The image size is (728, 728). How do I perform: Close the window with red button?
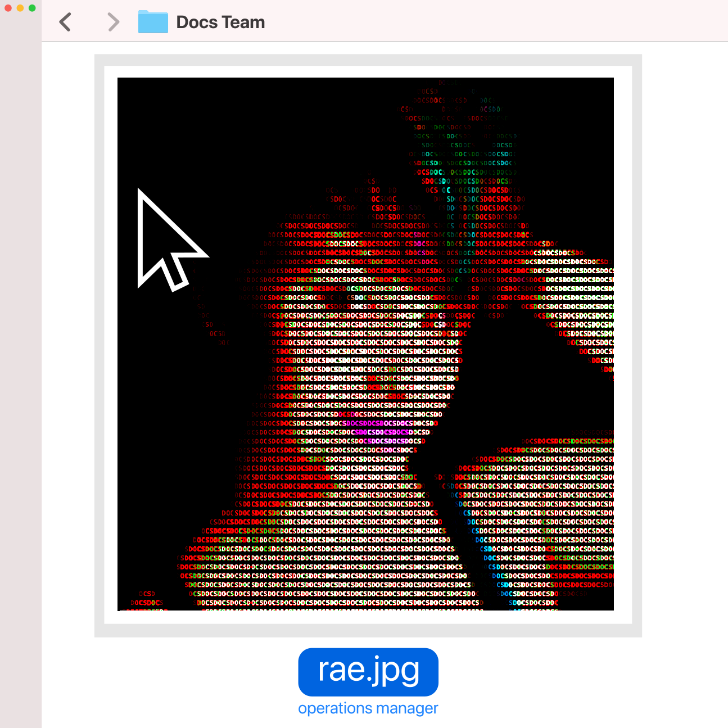(8, 8)
